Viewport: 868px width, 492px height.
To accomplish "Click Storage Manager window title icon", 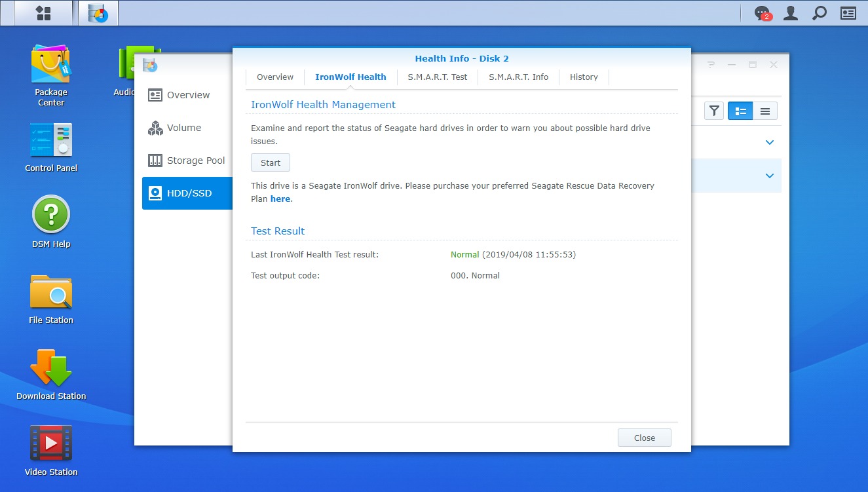I will point(150,65).
